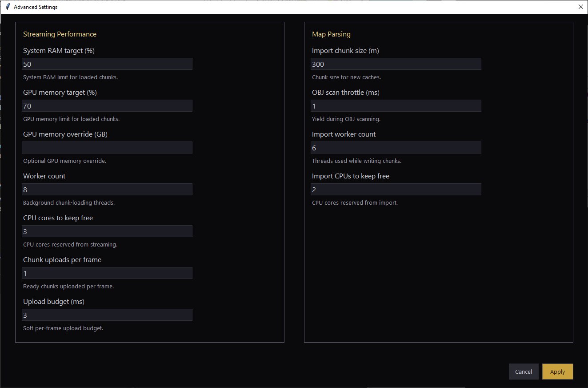Viewport: 588px width, 388px height.
Task: Click 'System RAM limit for loaded chunks.' hint
Action: (x=70, y=77)
